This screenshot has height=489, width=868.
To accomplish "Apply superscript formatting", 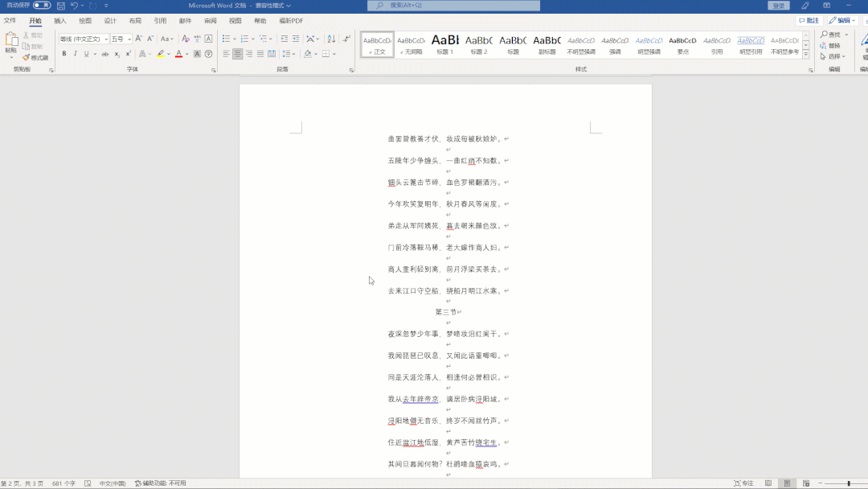I will pyautogui.click(x=128, y=54).
